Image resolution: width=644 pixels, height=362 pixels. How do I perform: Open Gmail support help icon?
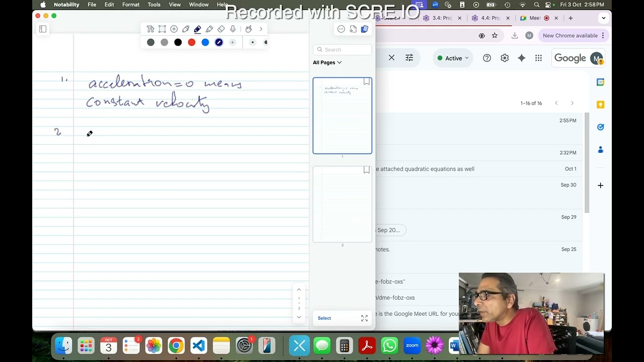click(487, 58)
